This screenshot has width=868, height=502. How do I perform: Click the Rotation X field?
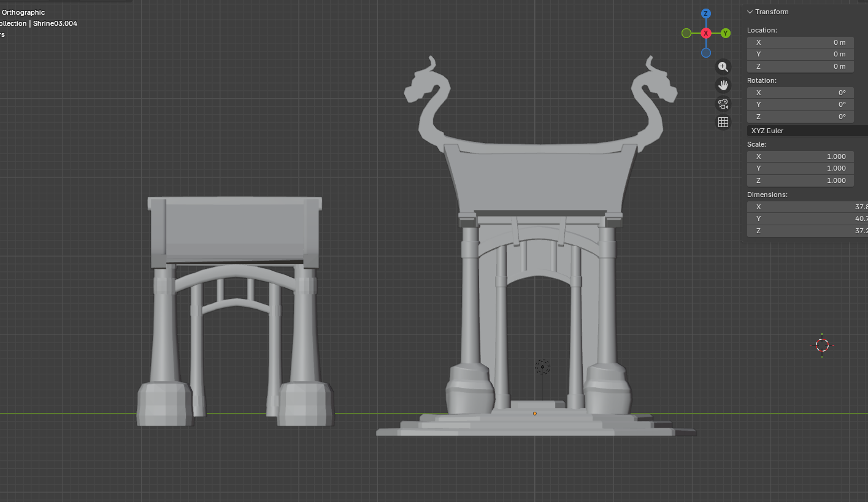(x=801, y=93)
